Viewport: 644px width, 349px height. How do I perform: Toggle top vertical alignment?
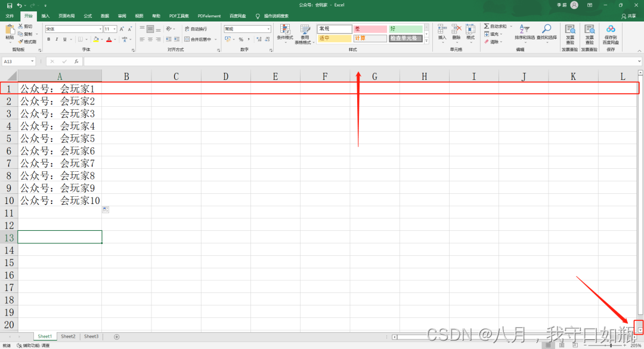pyautogui.click(x=142, y=29)
